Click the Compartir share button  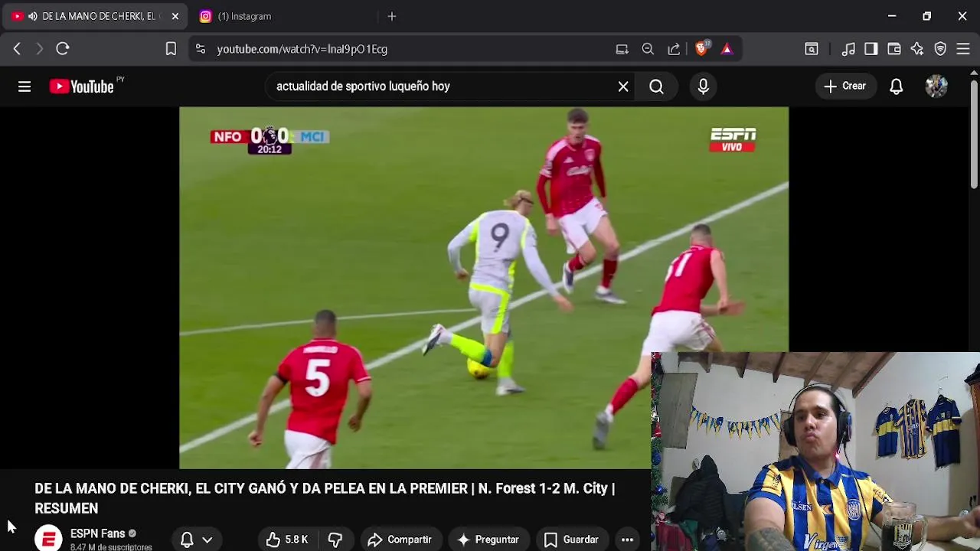click(400, 540)
